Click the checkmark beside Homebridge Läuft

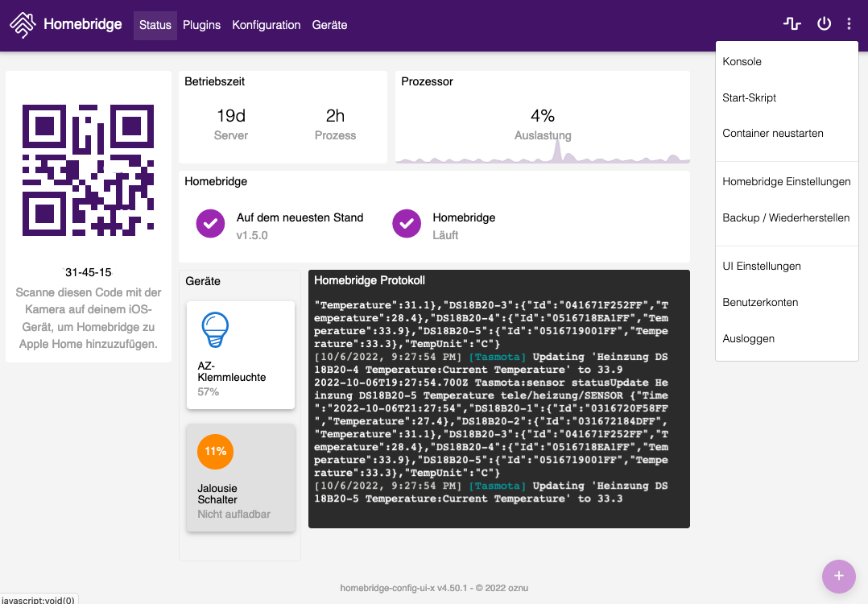pos(407,224)
